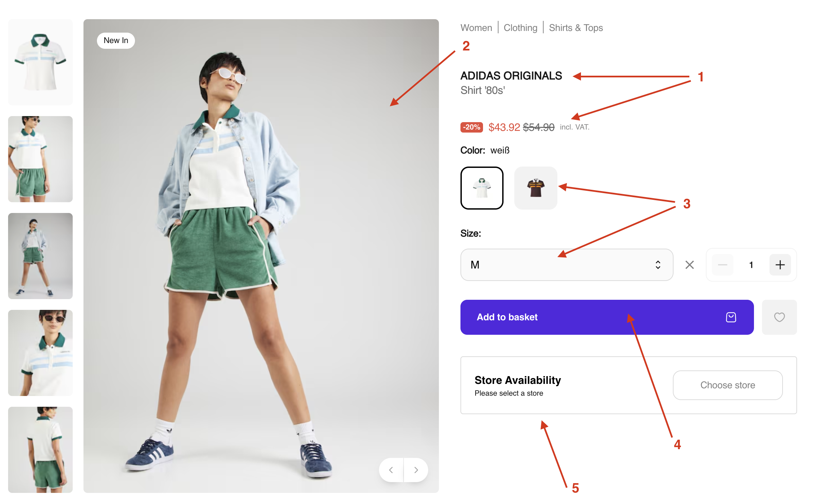Select the brown striped shirt color swatch
The image size is (826, 504).
point(536,188)
